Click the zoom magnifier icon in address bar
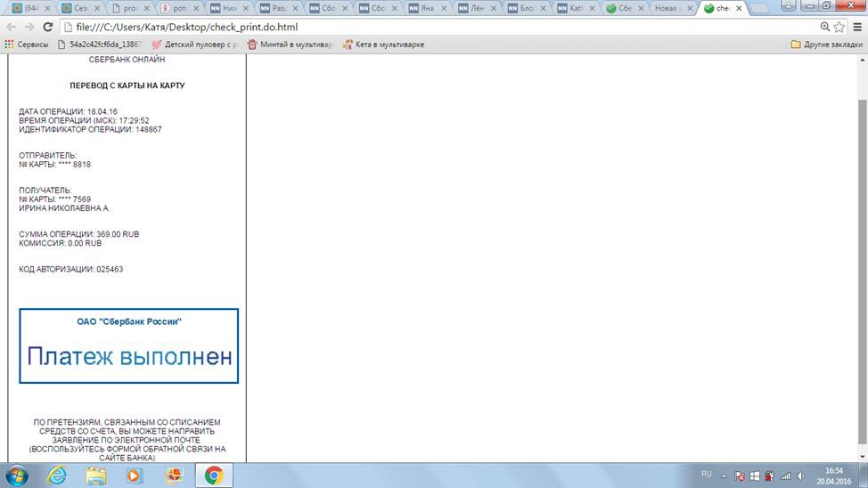868x488 pixels. pos(824,27)
